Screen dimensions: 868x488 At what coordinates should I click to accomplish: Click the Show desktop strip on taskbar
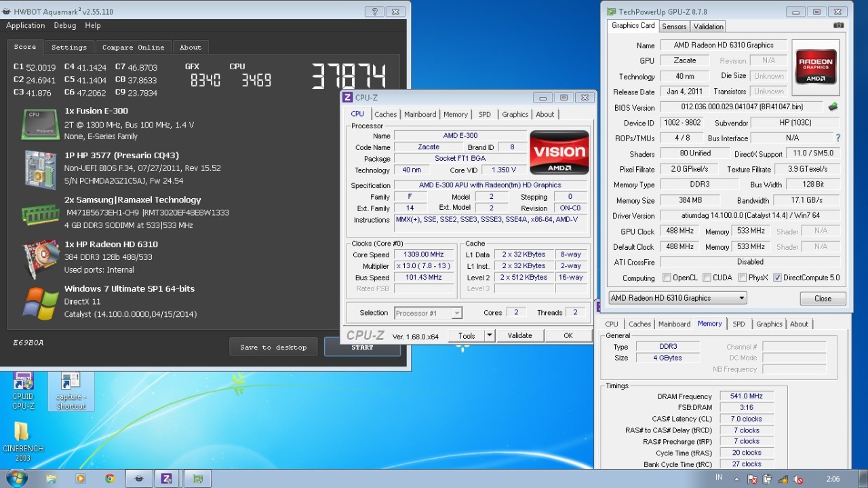[x=864, y=478]
